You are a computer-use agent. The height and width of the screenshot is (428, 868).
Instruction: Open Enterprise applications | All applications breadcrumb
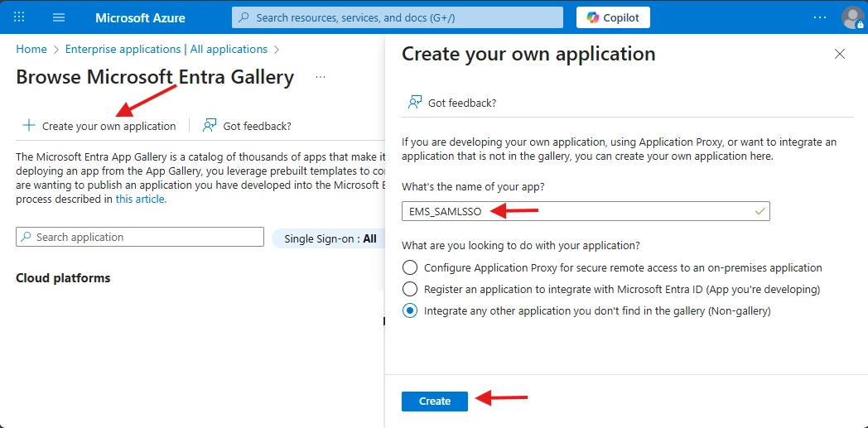(166, 49)
